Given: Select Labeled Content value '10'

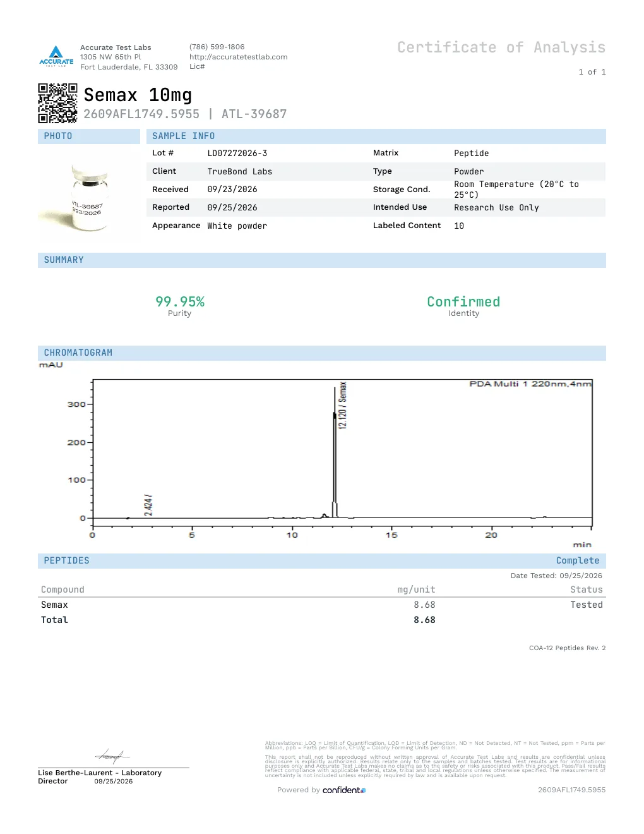Looking at the screenshot, I should (459, 226).
